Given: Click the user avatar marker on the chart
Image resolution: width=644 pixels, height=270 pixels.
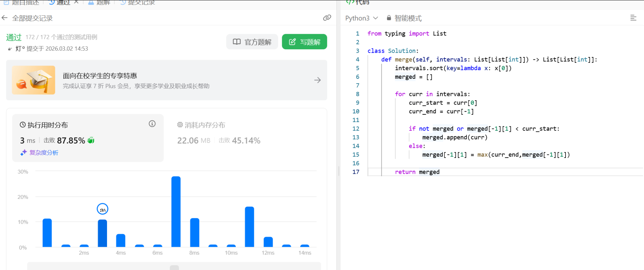Looking at the screenshot, I should point(102,209).
